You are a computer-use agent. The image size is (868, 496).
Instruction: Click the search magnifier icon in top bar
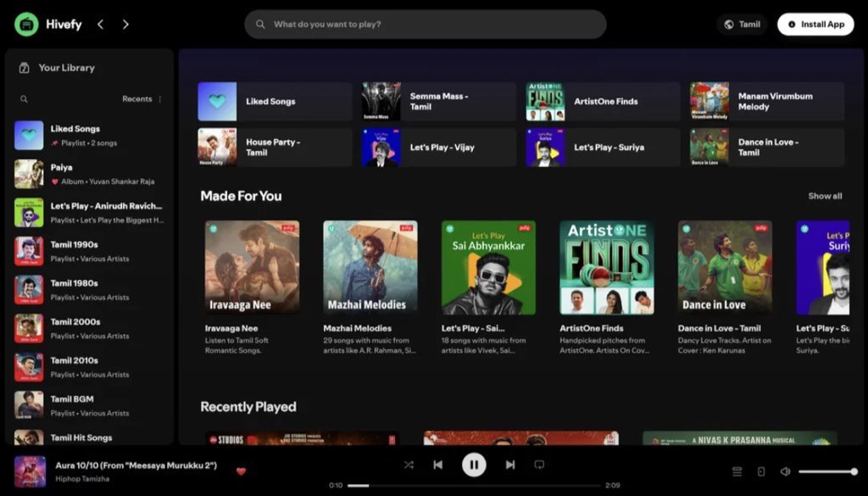pos(260,25)
